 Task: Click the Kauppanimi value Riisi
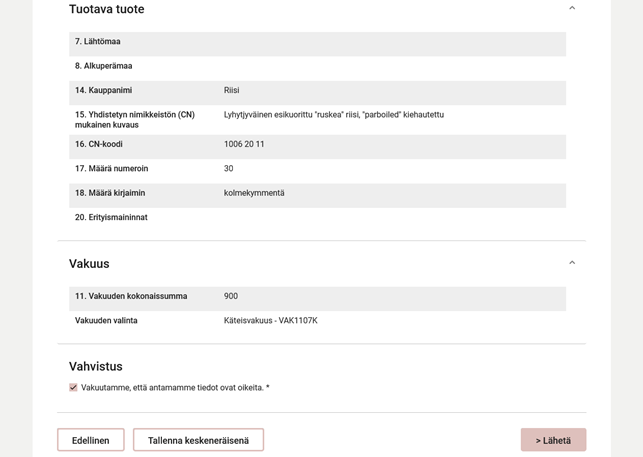tap(231, 91)
